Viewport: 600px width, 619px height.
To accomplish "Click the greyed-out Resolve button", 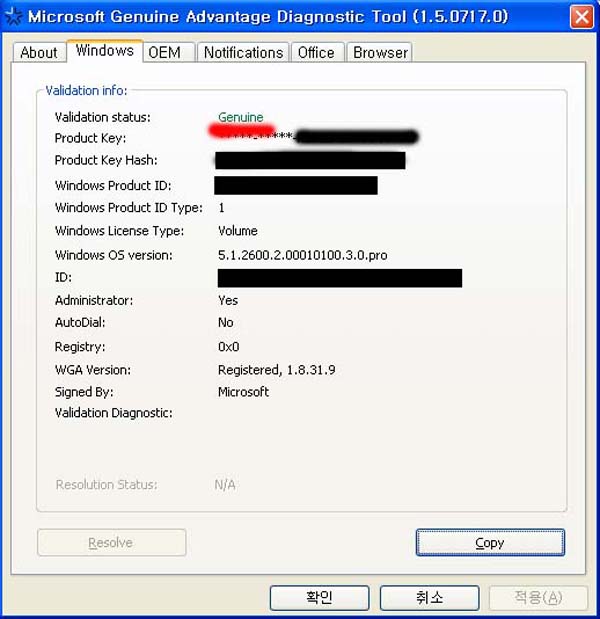I will 112,543.
